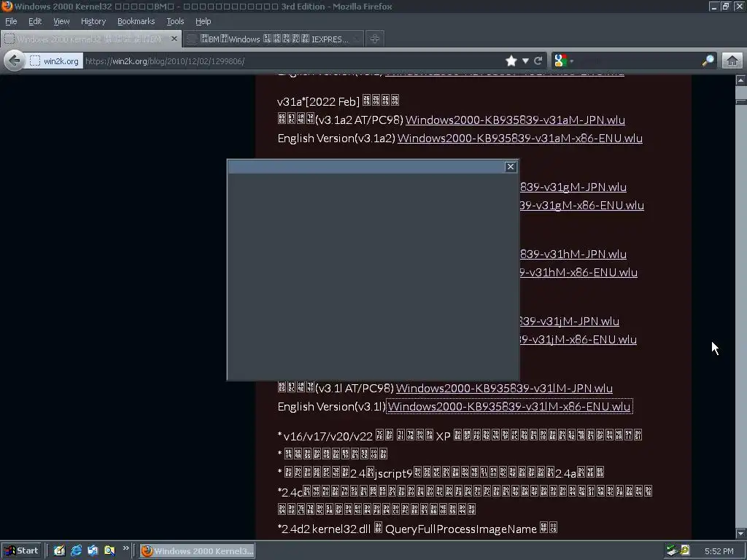This screenshot has width=747, height=560.
Task: Download Windows2000-KB935839-v31lM-JPN.wlu
Action: coord(504,389)
